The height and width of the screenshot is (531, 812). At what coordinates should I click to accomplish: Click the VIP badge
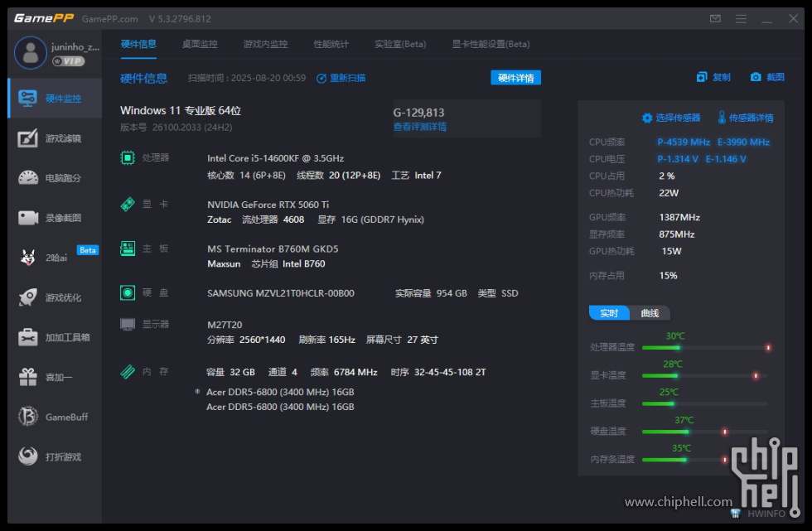tap(68, 61)
